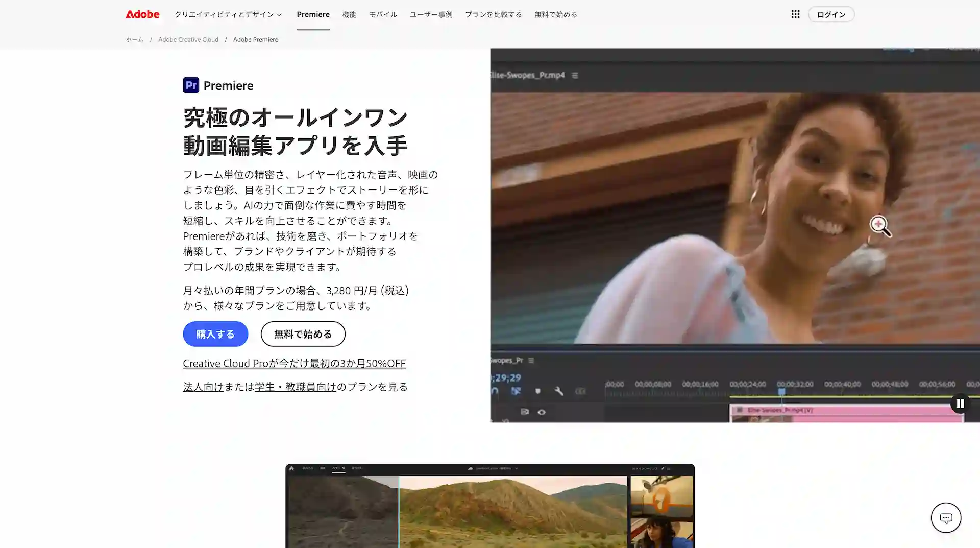Open the chat support bubble icon
This screenshot has height=548, width=980.
[x=945, y=517]
